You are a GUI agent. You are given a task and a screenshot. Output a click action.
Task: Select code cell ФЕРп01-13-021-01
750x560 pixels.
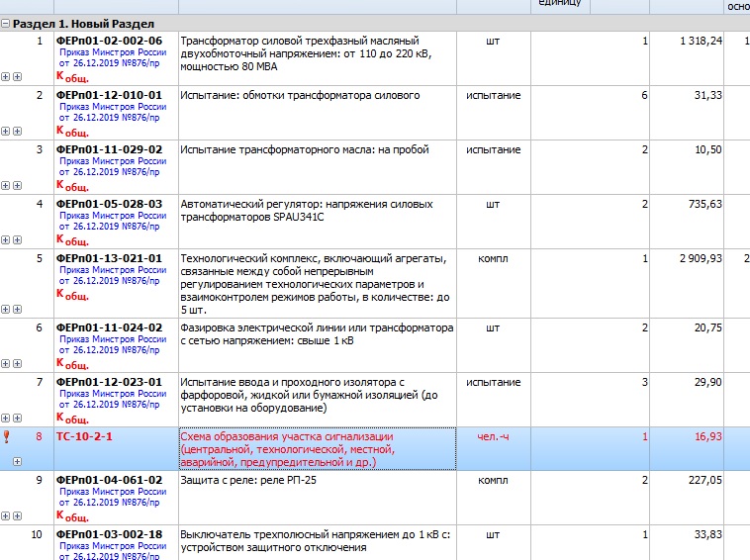click(x=109, y=259)
